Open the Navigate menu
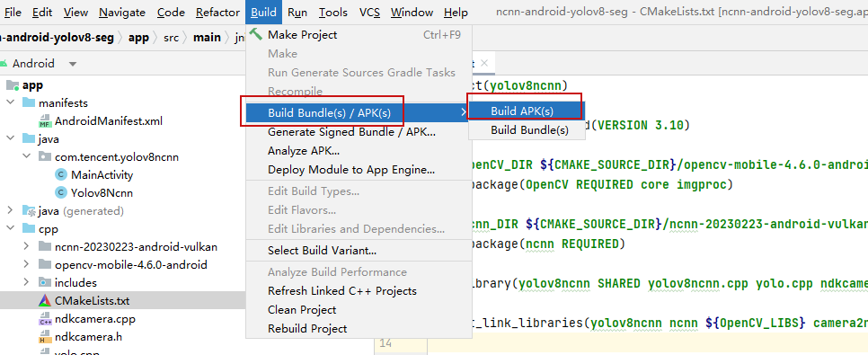Viewport: 868px width, 355px height. pos(122,13)
